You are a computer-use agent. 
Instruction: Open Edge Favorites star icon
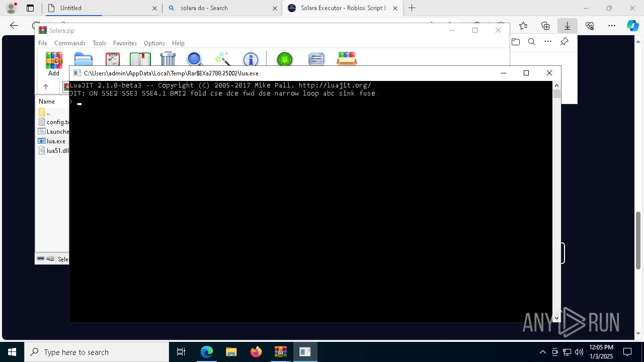[x=523, y=26]
